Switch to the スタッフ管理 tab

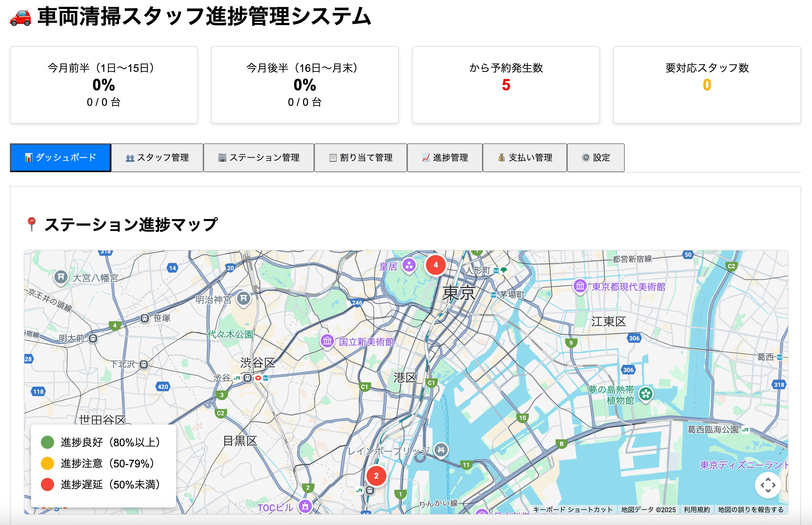point(157,158)
